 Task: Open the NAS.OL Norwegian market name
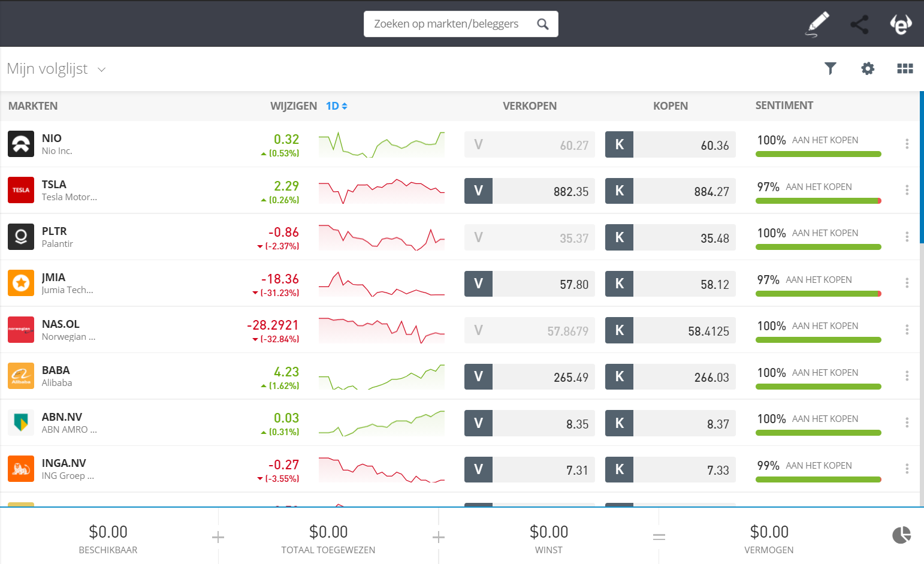point(68,330)
